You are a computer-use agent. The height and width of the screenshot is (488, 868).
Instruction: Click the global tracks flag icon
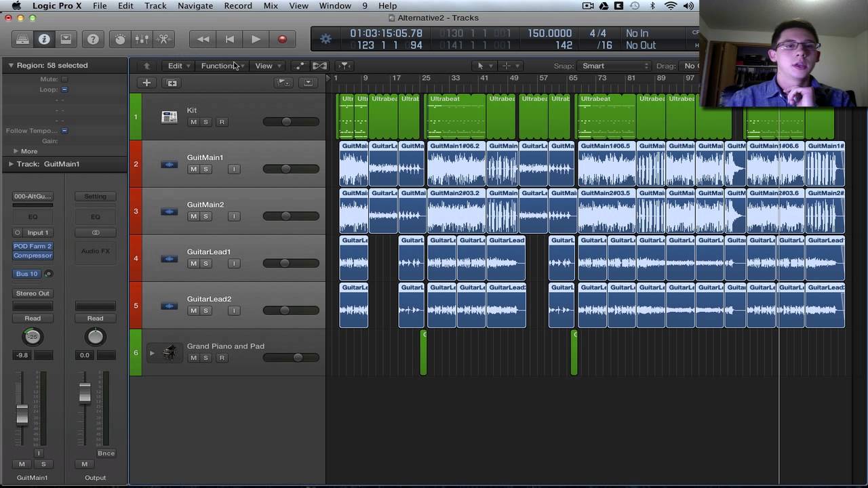tap(283, 83)
